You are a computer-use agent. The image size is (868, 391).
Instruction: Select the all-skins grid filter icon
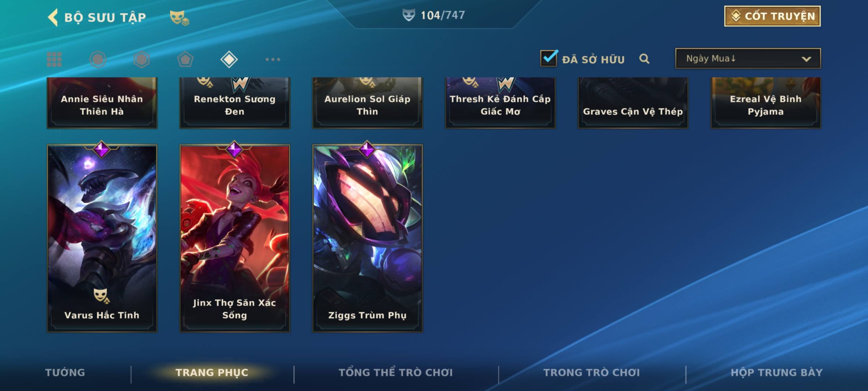pyautogui.click(x=54, y=59)
